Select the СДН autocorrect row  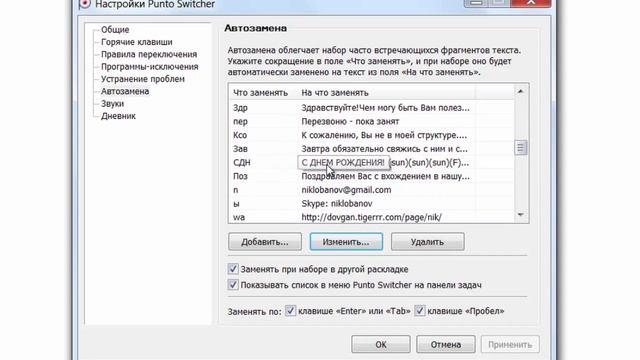[x=371, y=162]
